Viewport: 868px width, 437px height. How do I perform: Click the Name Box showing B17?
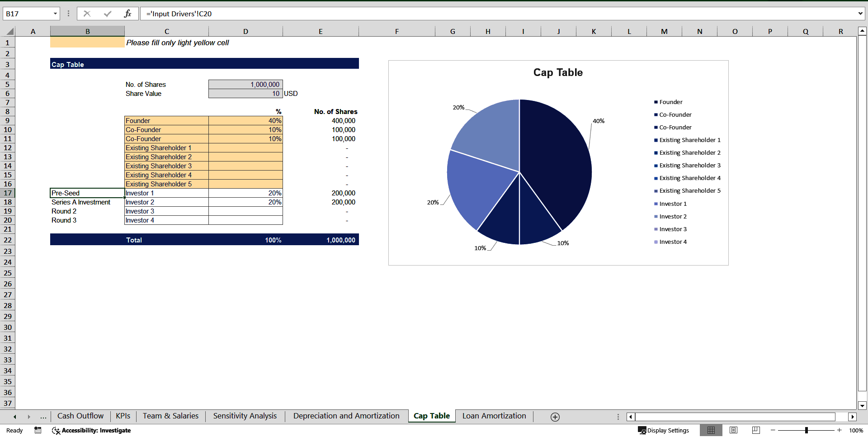[x=28, y=14]
